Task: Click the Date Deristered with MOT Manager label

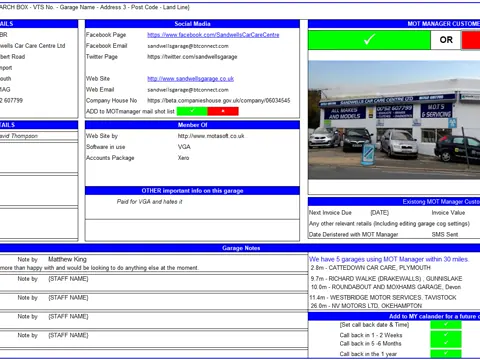Action: tap(353, 235)
